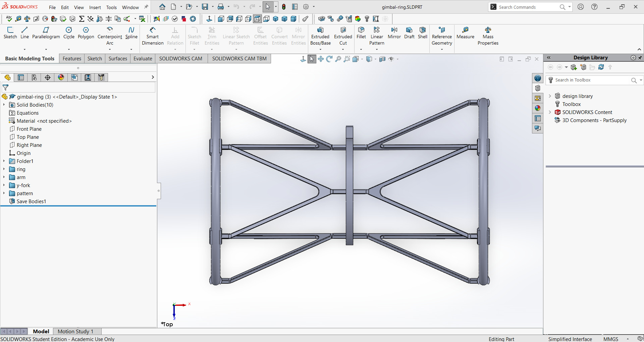Expand the y-fork folder
The image size is (644, 342).
[4, 185]
